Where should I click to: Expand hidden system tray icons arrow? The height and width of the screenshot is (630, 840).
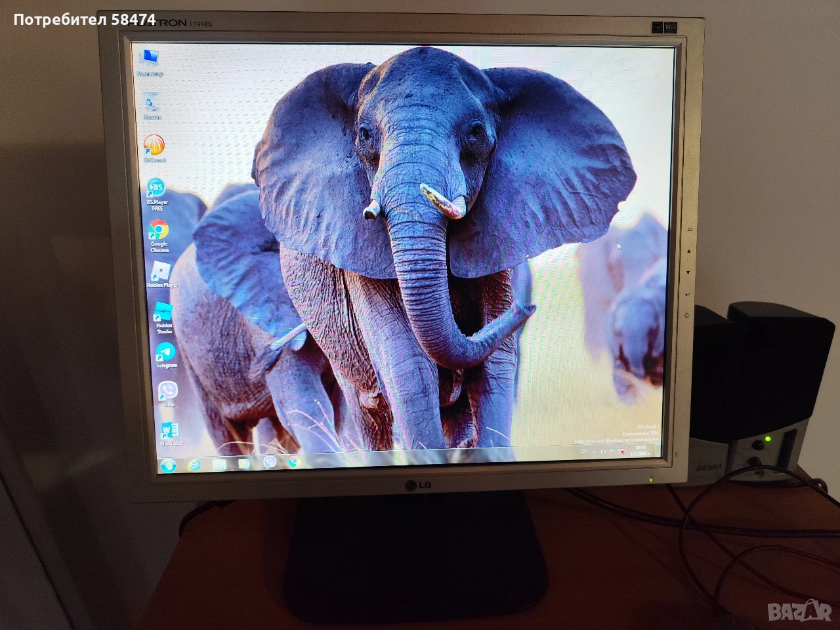pyautogui.click(x=595, y=452)
